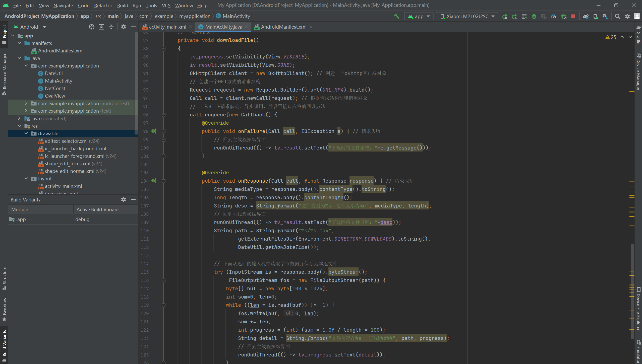
Task: Switch to the AndroidManifest.xml tab
Action: pyautogui.click(x=283, y=27)
